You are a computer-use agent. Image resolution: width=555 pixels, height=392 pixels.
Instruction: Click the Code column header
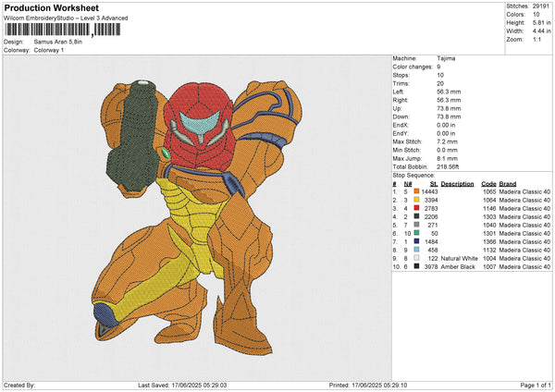[489, 183]
